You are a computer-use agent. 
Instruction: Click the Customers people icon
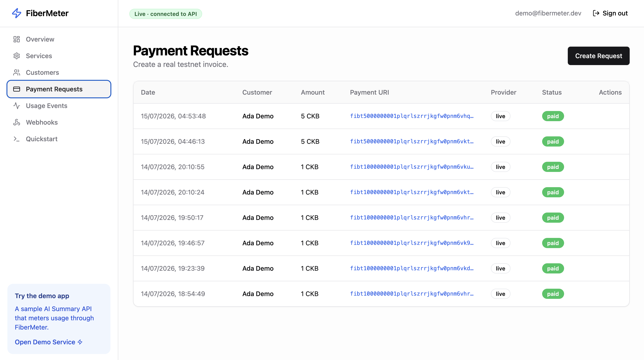pyautogui.click(x=16, y=72)
